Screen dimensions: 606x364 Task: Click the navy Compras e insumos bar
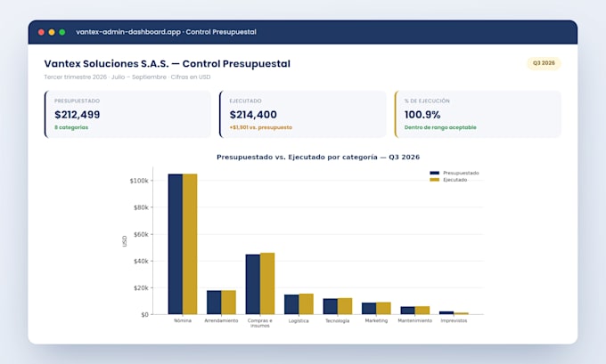253,285
